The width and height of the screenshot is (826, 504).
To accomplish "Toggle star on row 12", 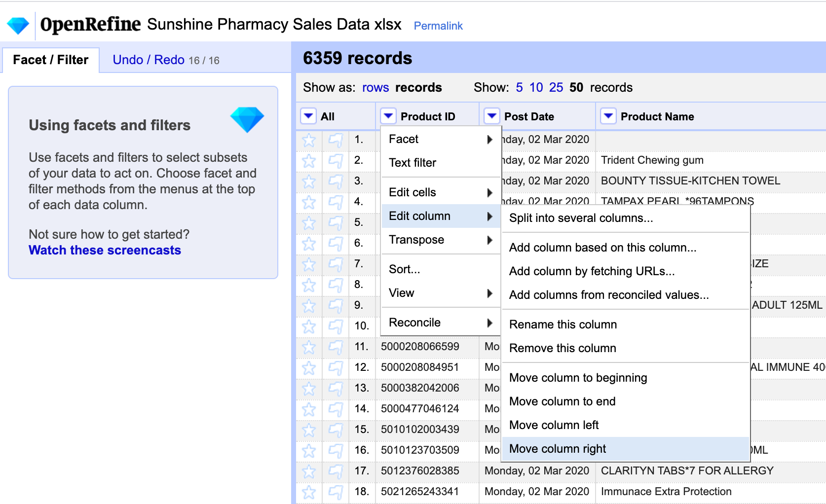I will [309, 368].
